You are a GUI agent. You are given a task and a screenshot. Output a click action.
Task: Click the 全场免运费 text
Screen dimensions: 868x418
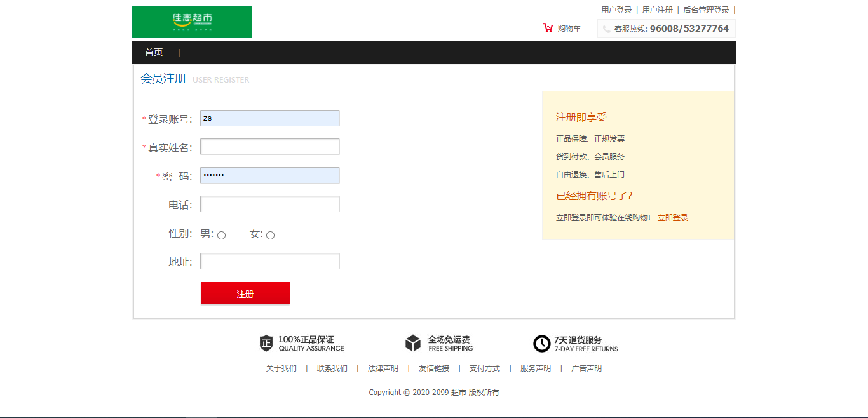point(449,340)
